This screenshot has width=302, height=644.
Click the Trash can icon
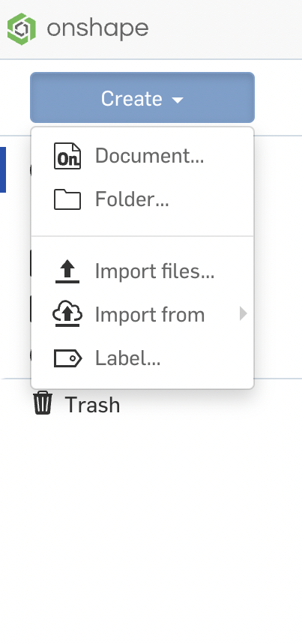(43, 403)
